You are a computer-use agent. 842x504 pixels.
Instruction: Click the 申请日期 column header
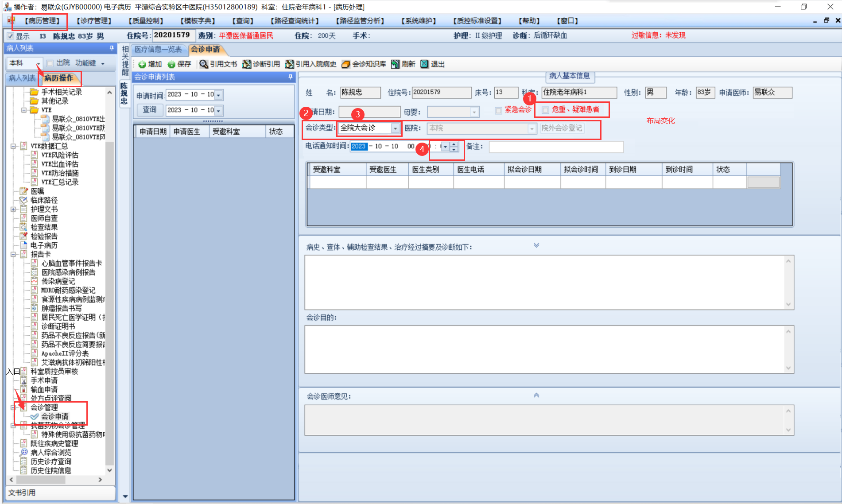tap(153, 132)
